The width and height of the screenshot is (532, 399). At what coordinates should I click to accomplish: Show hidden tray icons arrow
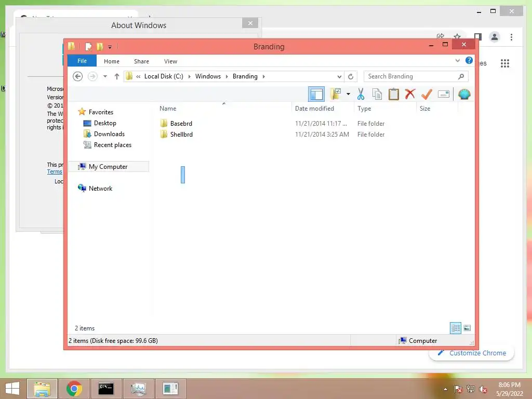click(x=445, y=389)
